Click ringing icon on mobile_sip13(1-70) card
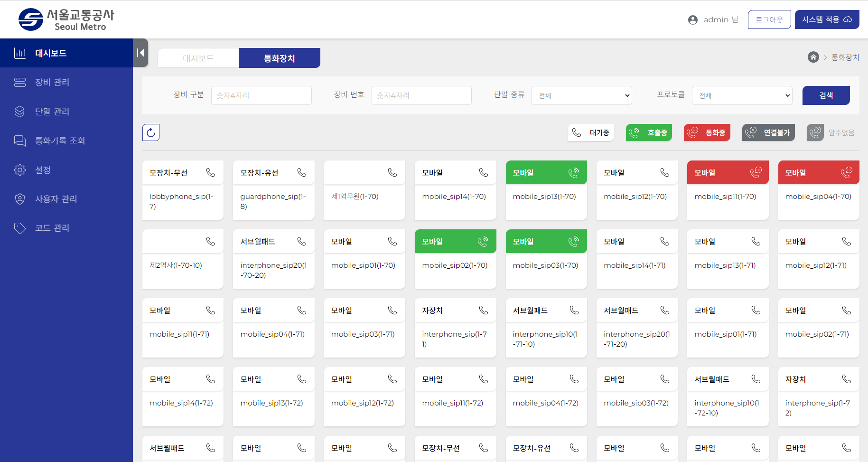This screenshot has height=462, width=868. 574,172
